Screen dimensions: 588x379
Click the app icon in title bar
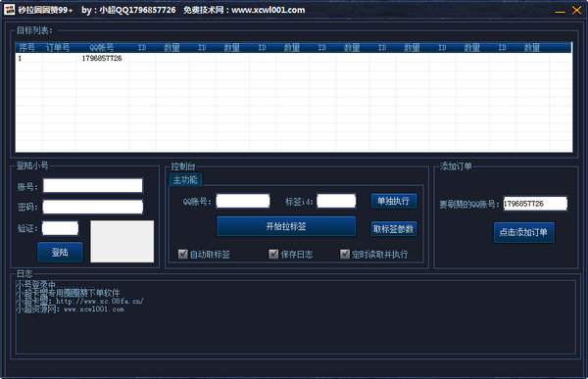click(x=9, y=10)
